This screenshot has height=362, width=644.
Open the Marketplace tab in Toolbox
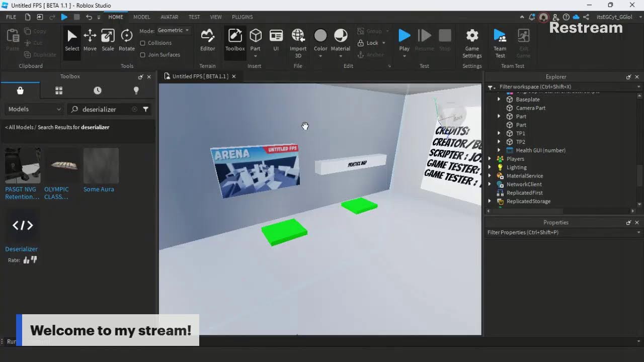[x=20, y=90]
